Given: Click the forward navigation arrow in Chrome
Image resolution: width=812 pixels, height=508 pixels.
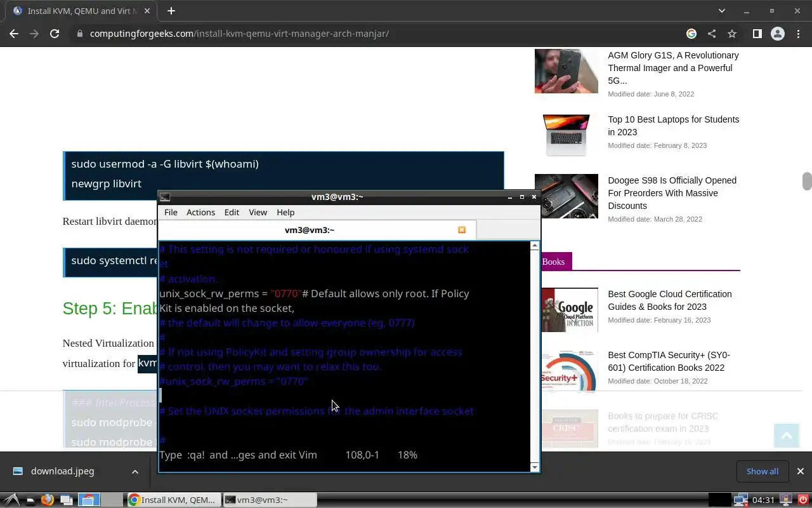Looking at the screenshot, I should pyautogui.click(x=34, y=34).
